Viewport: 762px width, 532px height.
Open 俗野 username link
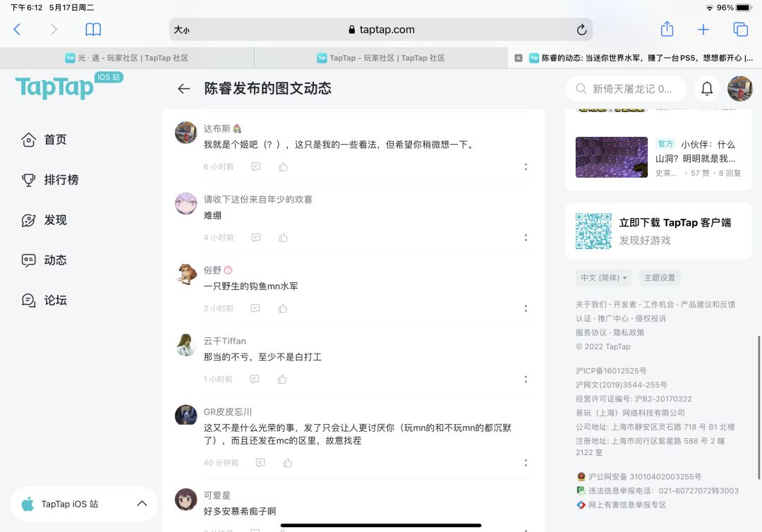click(x=212, y=270)
